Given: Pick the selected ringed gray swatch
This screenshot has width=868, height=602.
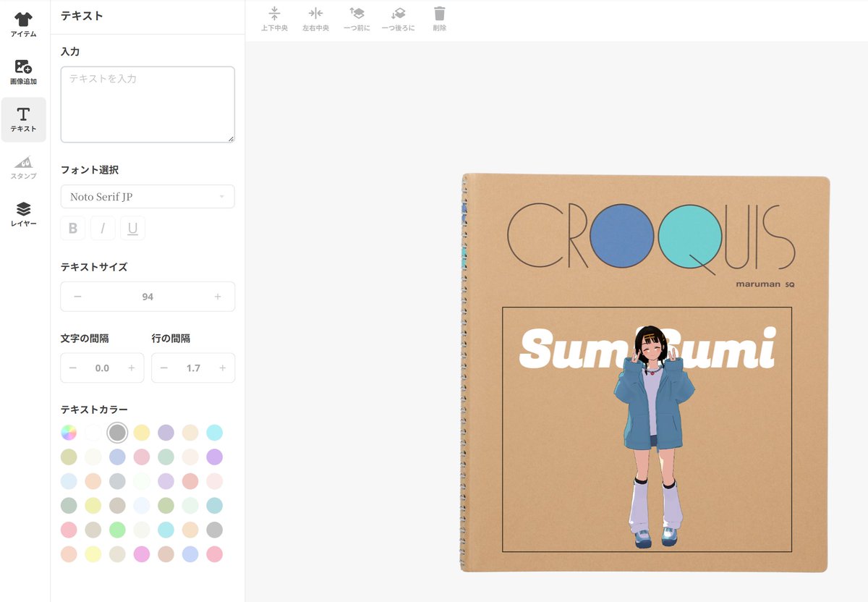Looking at the screenshot, I should [117, 433].
